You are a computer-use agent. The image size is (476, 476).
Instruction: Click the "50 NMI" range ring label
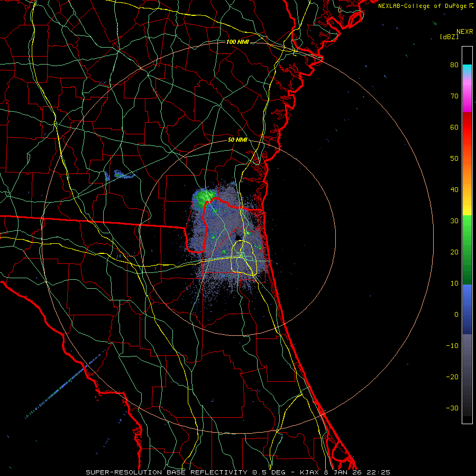tap(237, 140)
